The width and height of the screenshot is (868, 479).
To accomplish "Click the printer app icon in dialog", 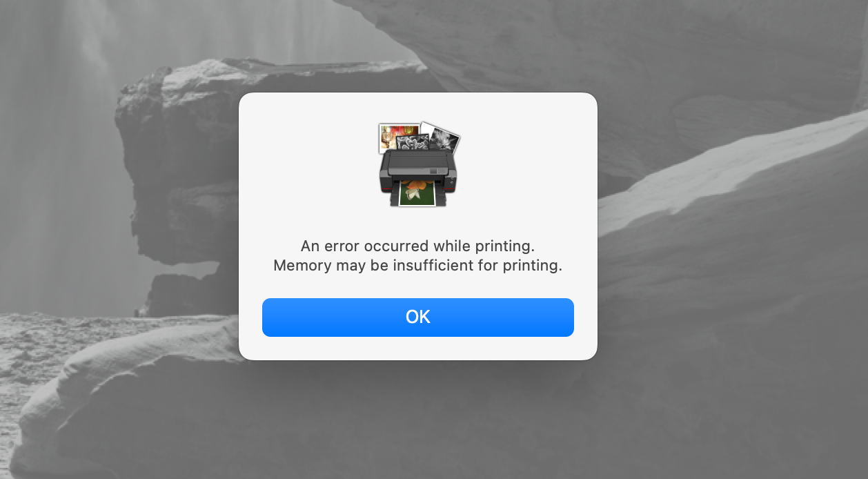I will (x=418, y=164).
